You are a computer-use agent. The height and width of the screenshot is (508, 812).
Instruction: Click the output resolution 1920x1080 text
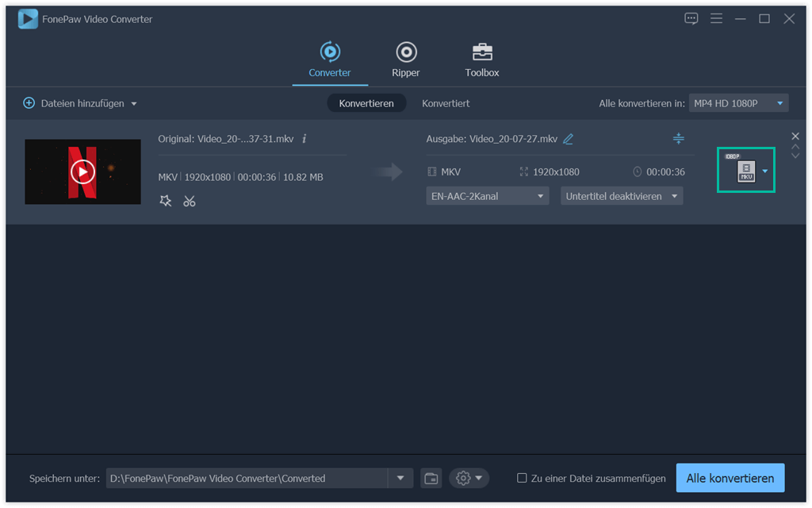coord(556,172)
